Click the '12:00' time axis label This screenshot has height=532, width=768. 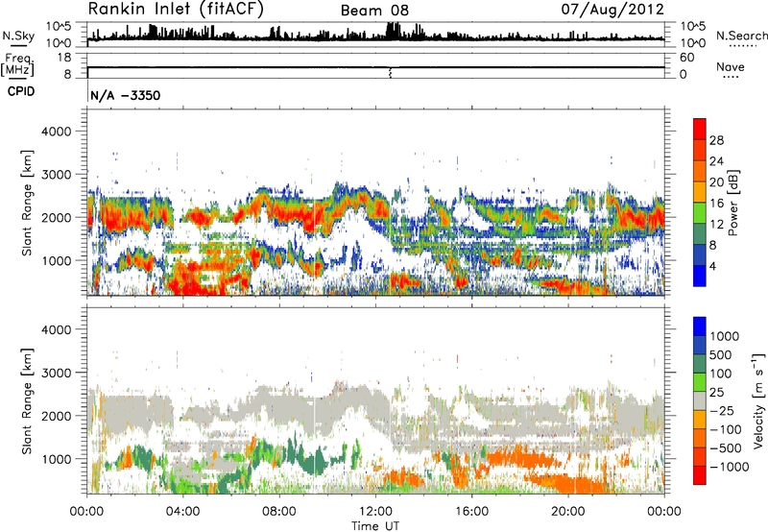(375, 512)
